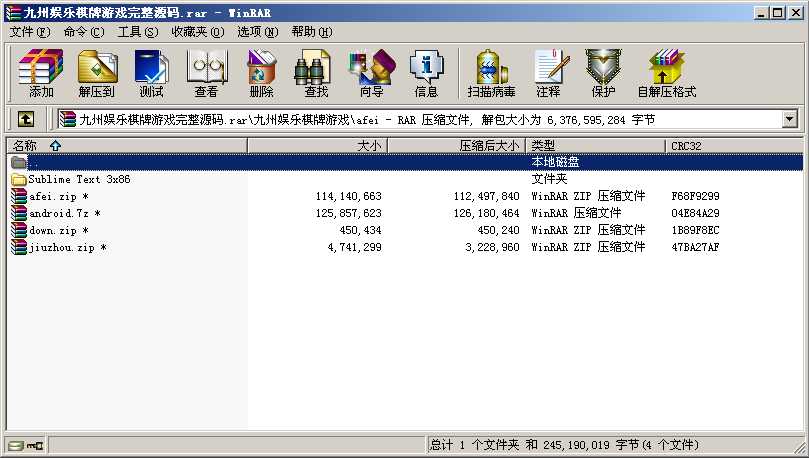Click the archive icon in address bar
Viewport: 809px width, 458px height.
[x=68, y=120]
